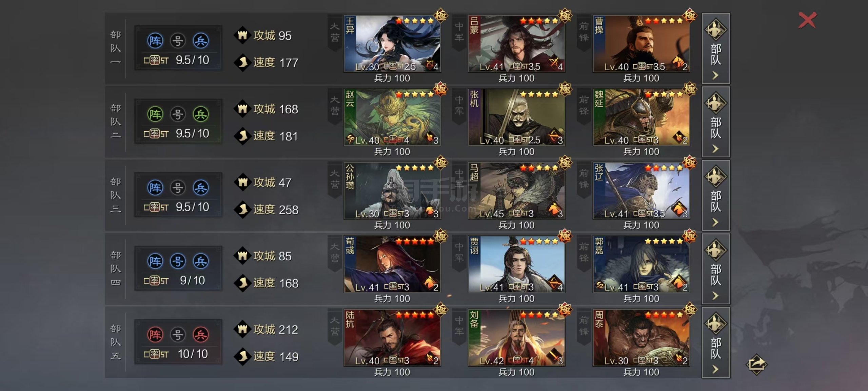Click the red 兵 icon for 部队五

click(201, 335)
